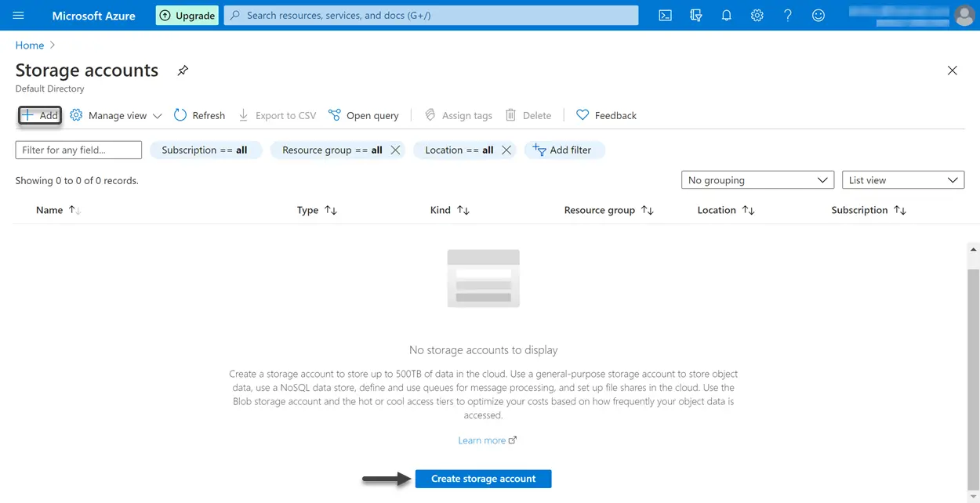The height and width of the screenshot is (503, 980).
Task: Refresh the storage accounts list
Action: tap(199, 115)
